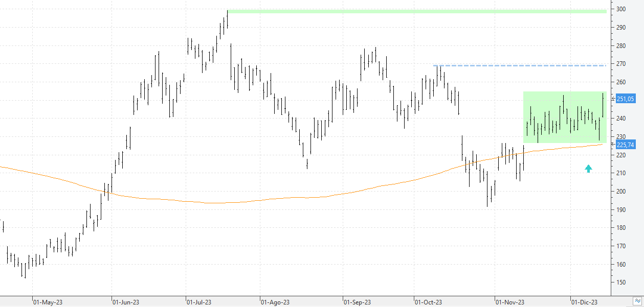Click the 170 price axis label

coord(621,246)
